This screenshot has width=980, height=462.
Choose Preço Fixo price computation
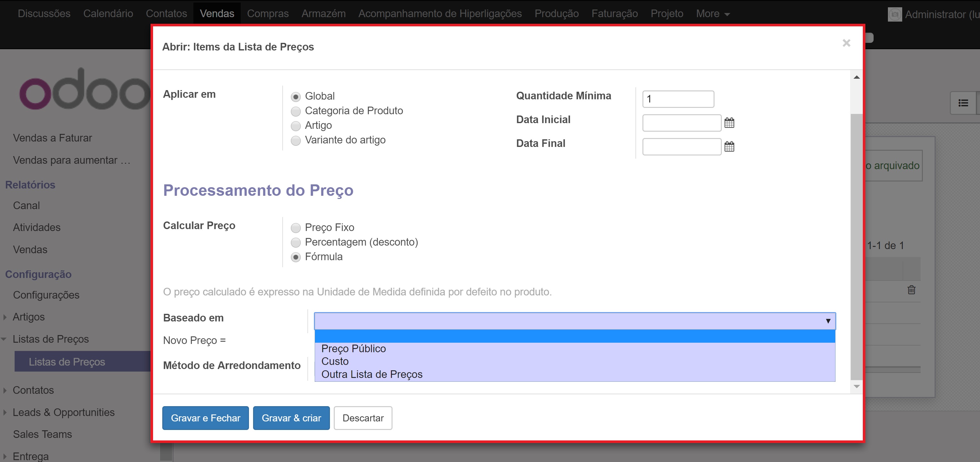296,228
